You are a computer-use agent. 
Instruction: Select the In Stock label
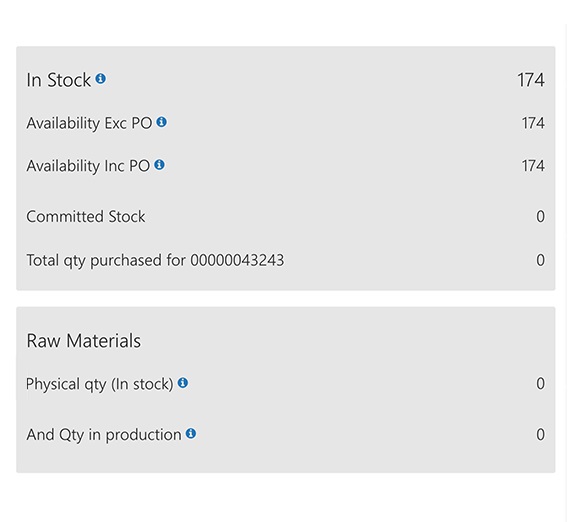59,80
